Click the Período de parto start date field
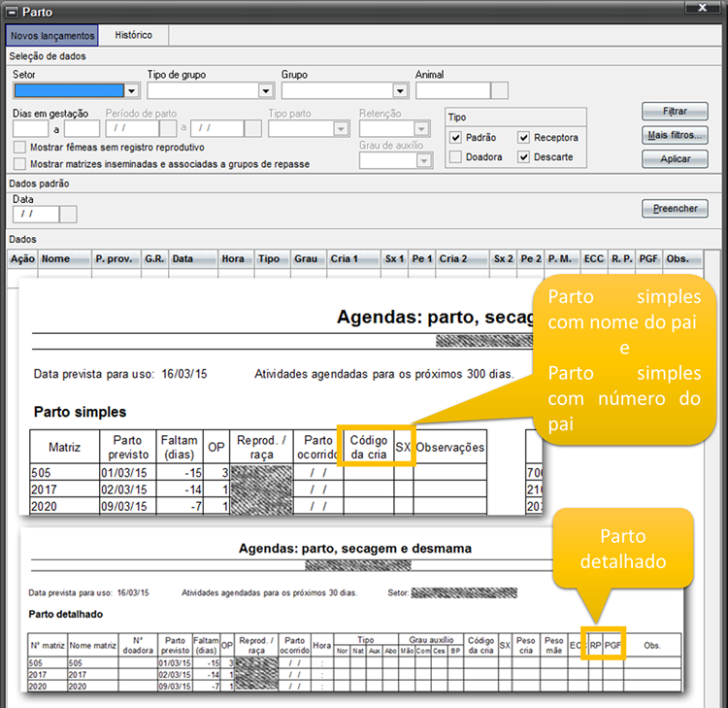This screenshot has width=728, height=708. pos(132,129)
